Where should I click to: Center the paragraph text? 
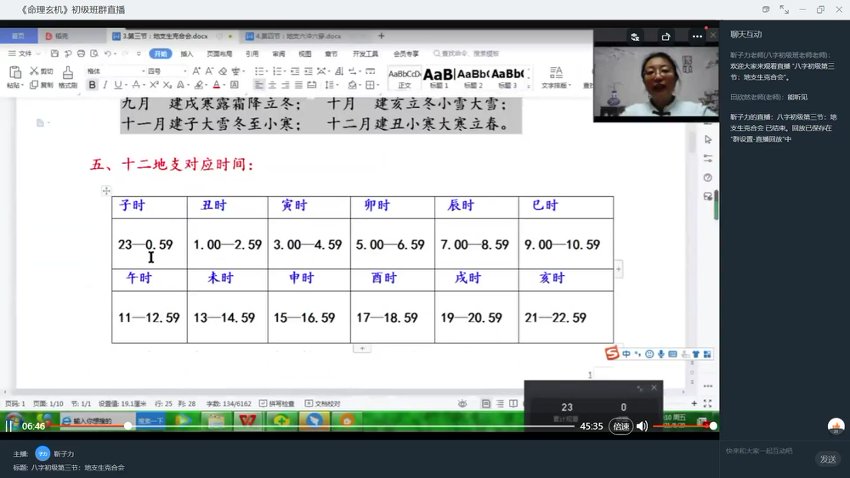point(272,85)
